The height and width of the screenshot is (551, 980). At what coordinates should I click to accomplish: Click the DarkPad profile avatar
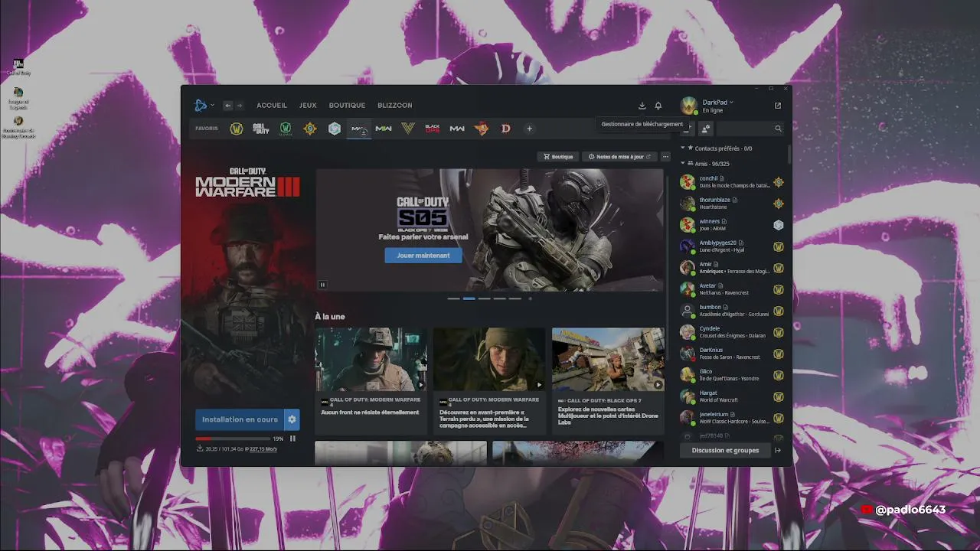click(x=689, y=106)
